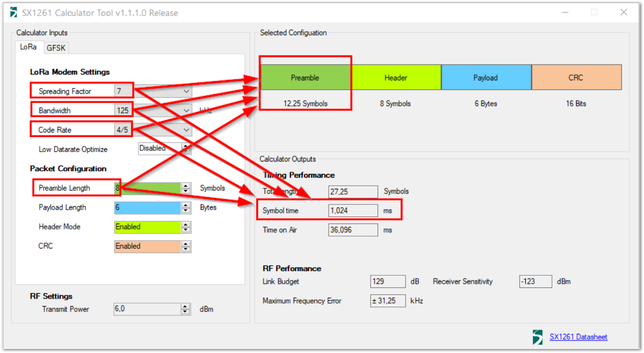Click the 'Time on Air' label

pyautogui.click(x=280, y=230)
